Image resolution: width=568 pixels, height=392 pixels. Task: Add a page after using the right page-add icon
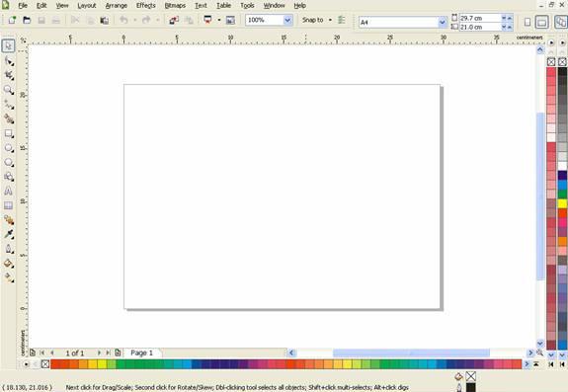(118, 353)
